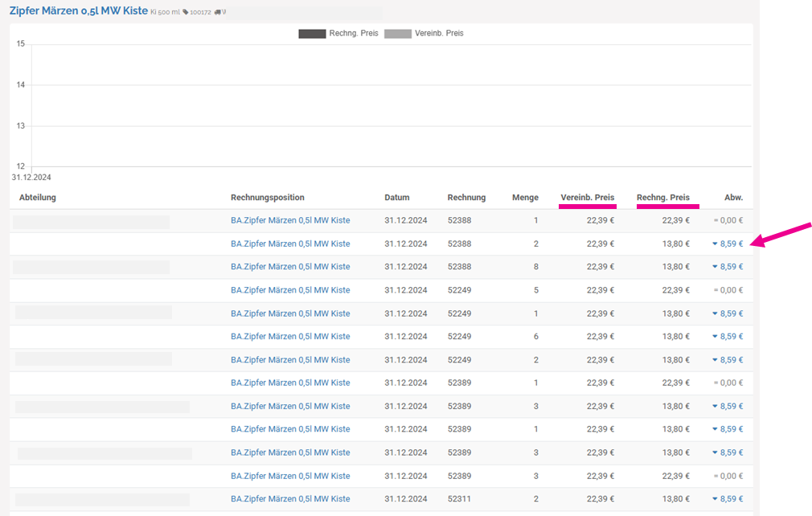Click the 8,59 € deviation in row 52249 quantity 6
This screenshot has width=812, height=516.
tap(728, 337)
